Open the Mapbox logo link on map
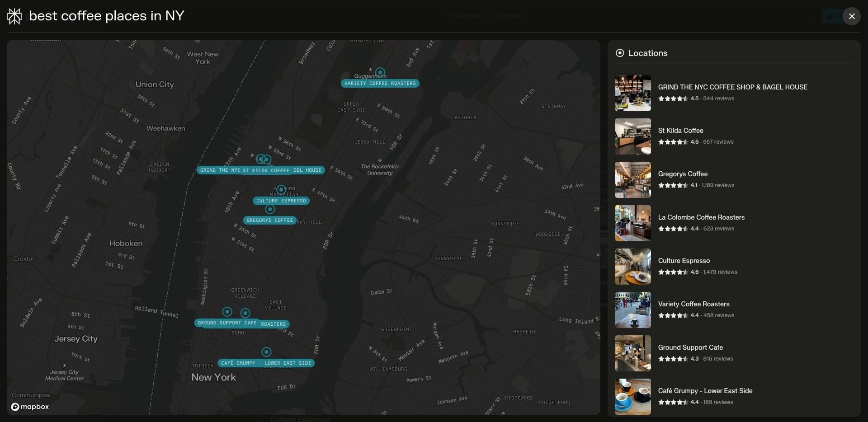Screen dimensions: 868x422 30,407
